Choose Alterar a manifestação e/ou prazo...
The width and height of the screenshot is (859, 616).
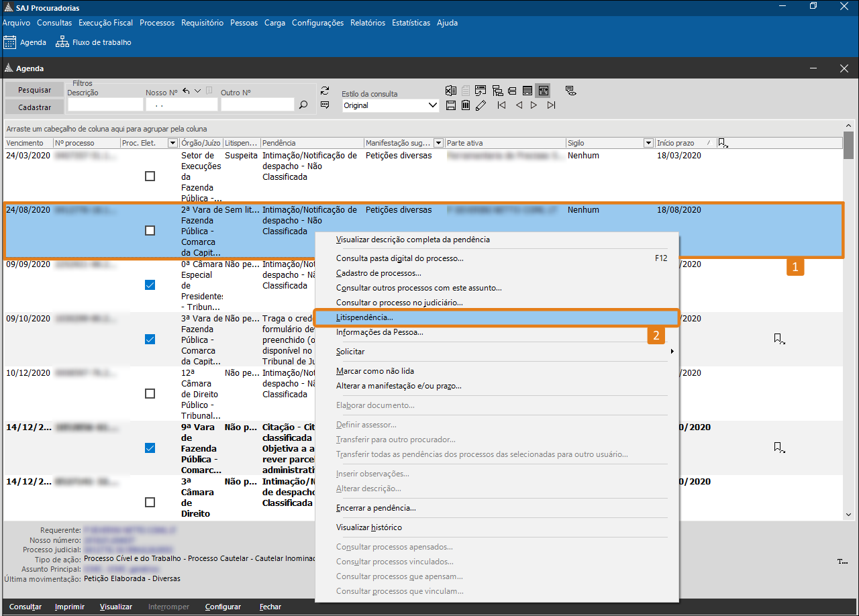[399, 386]
